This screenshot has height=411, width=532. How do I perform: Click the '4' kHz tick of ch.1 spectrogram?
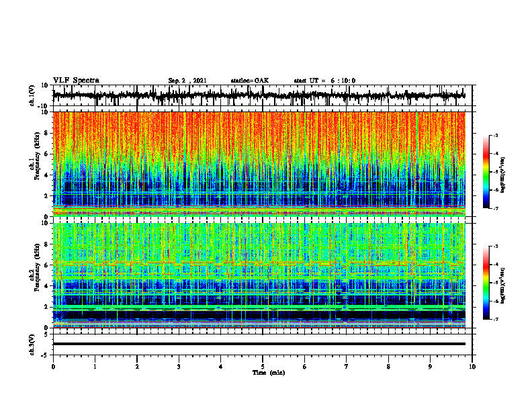click(46, 175)
